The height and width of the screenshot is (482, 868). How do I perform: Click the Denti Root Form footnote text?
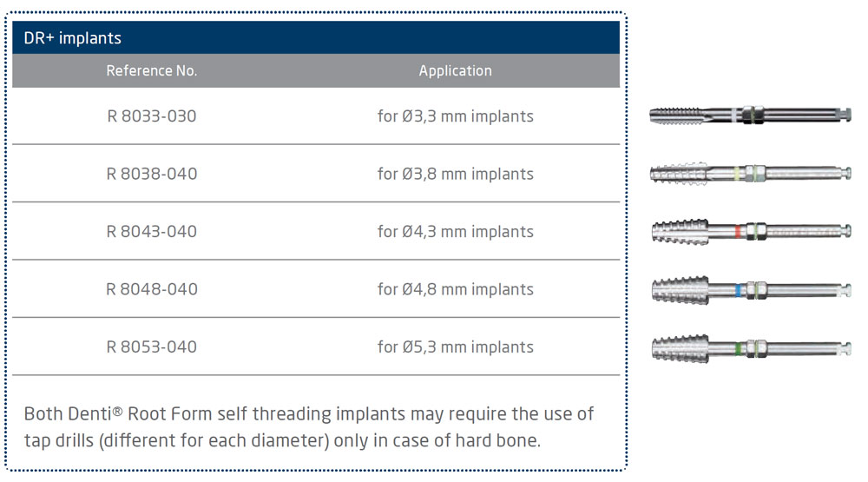(309, 413)
